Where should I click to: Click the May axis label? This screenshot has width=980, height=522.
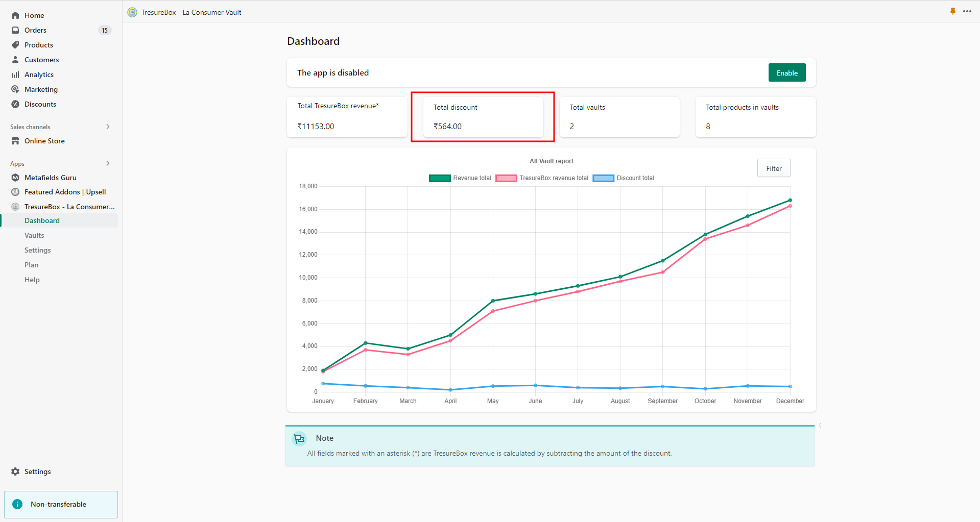tap(493, 401)
